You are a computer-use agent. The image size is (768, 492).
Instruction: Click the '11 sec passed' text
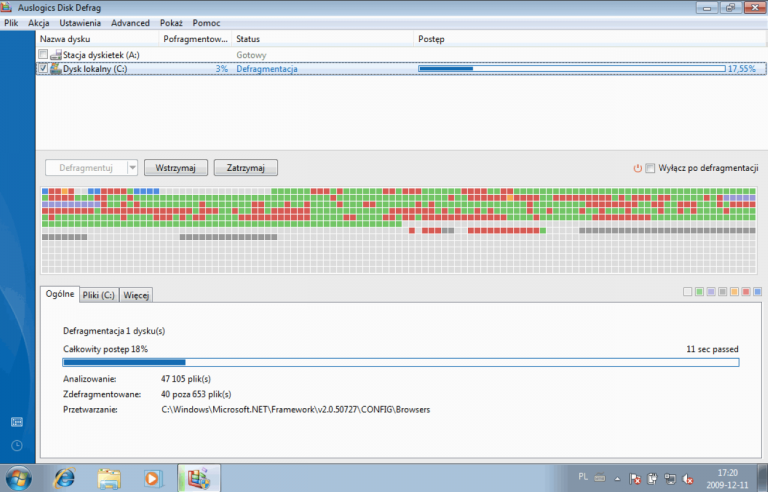tap(712, 349)
